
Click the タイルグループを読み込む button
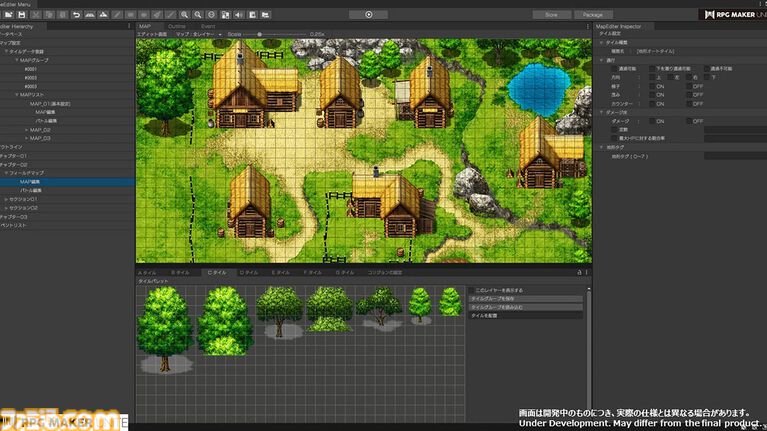[525, 307]
